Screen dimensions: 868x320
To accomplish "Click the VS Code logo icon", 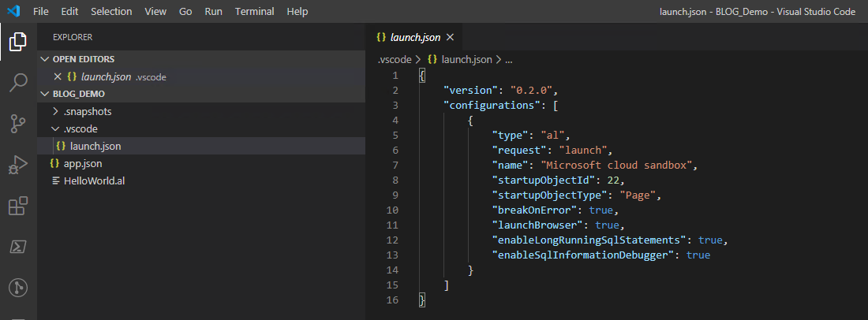I will tap(13, 12).
